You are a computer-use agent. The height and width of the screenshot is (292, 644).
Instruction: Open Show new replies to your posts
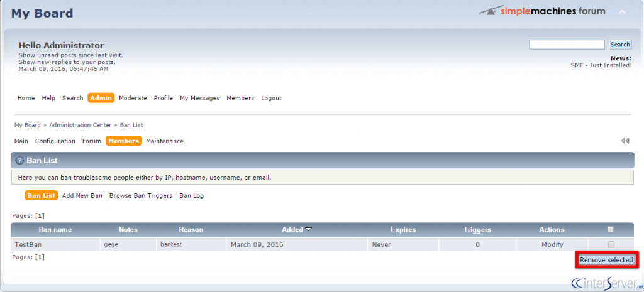67,62
